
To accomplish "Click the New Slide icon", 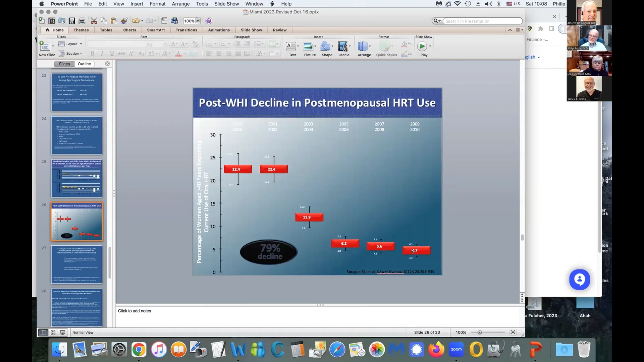I will tap(45, 46).
